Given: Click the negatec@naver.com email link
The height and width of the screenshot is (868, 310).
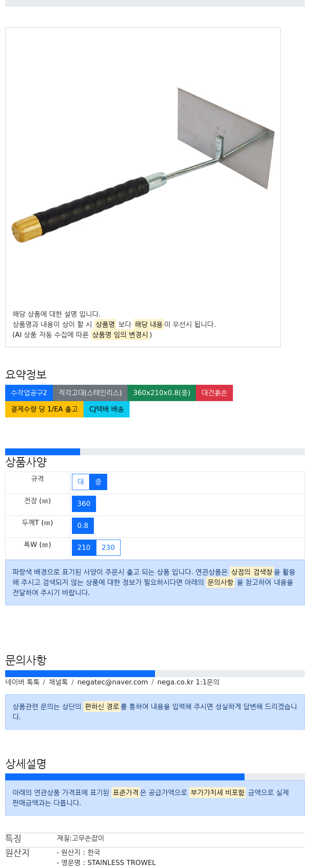Looking at the screenshot, I should 112,682.
